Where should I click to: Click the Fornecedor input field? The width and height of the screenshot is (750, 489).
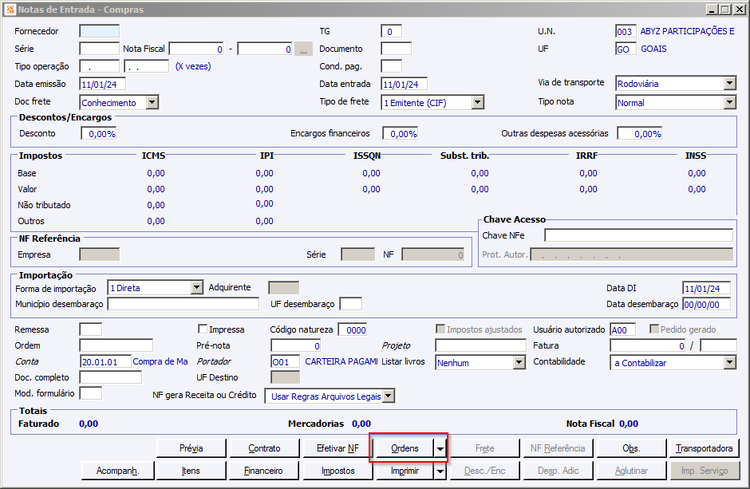tap(99, 31)
